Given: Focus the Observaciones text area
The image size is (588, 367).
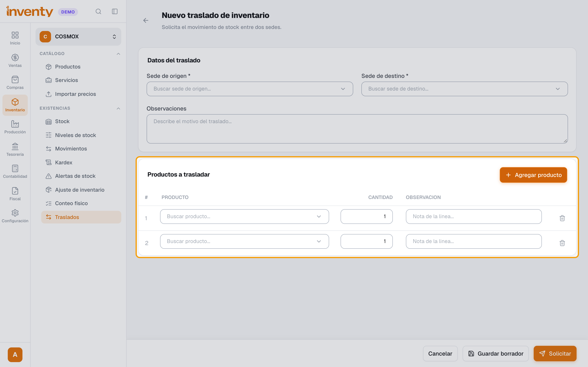Looking at the screenshot, I should pyautogui.click(x=357, y=129).
